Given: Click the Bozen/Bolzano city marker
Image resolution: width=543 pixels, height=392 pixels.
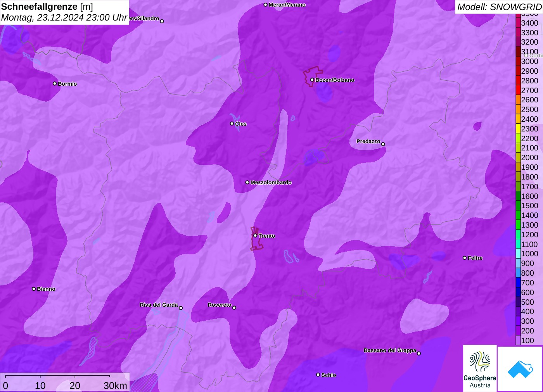Looking at the screenshot, I should (x=312, y=80).
